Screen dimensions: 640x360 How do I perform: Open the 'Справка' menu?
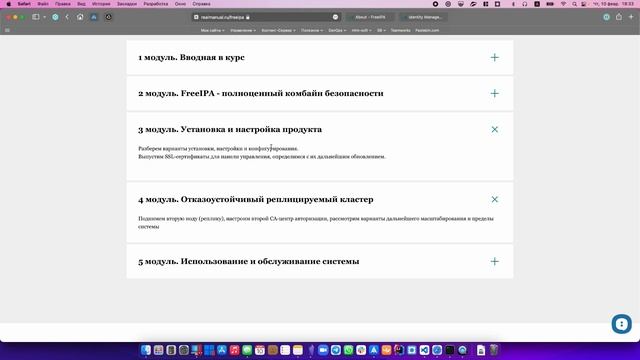[x=201, y=4]
